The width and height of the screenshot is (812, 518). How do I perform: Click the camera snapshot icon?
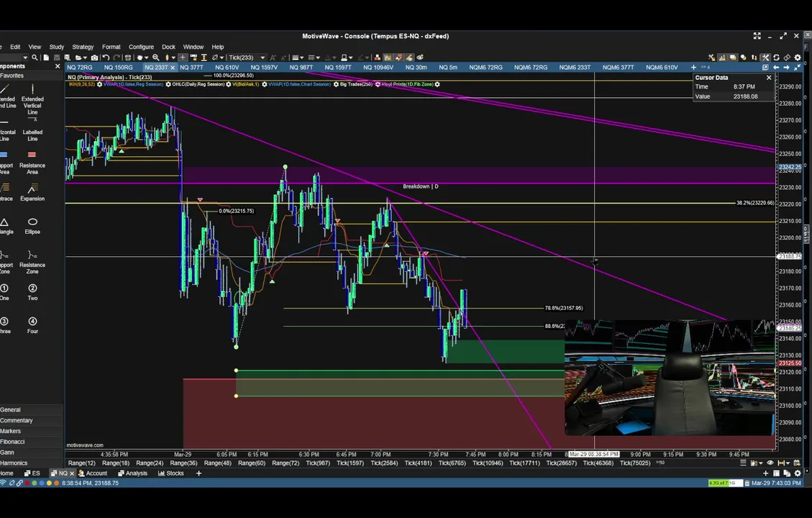pyautogui.click(x=95, y=58)
